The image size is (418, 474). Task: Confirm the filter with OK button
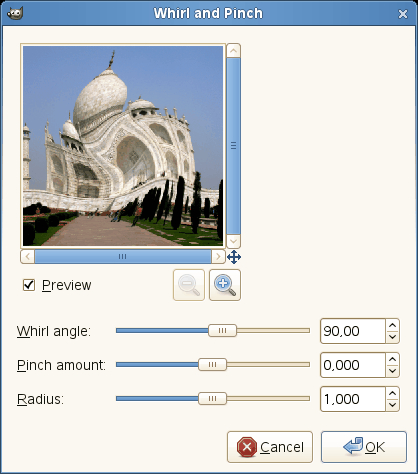(364, 447)
